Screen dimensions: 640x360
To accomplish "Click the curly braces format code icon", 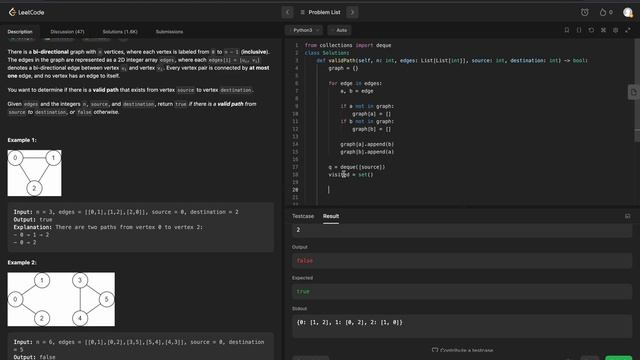I will 579,30.
